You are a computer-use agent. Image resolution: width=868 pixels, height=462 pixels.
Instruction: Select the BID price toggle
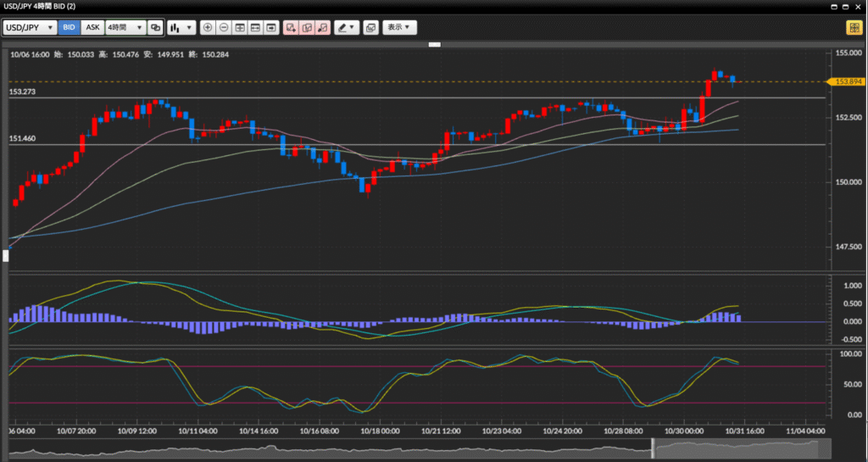[x=69, y=27]
